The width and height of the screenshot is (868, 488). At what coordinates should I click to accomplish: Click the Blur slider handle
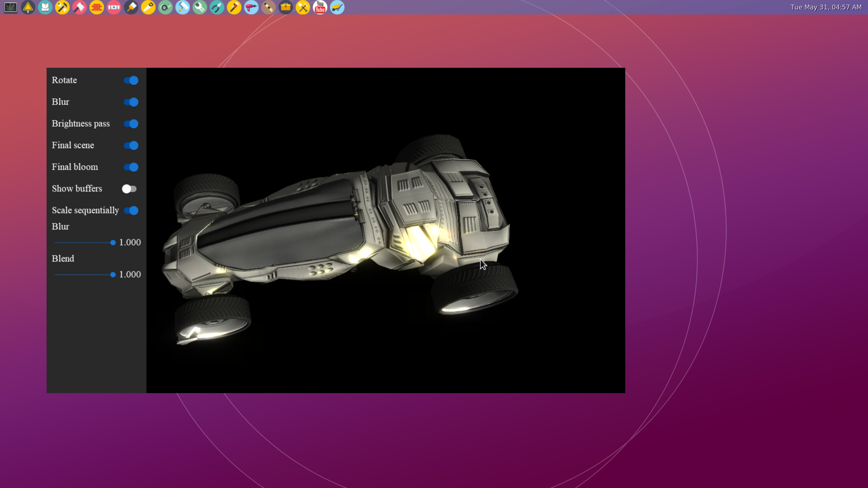tap(113, 242)
